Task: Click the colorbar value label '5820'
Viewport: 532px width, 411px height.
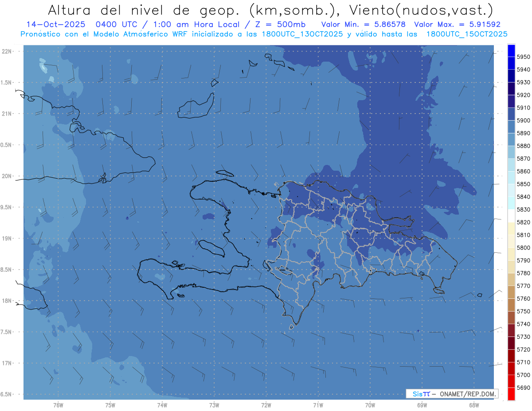Action: tap(523, 222)
